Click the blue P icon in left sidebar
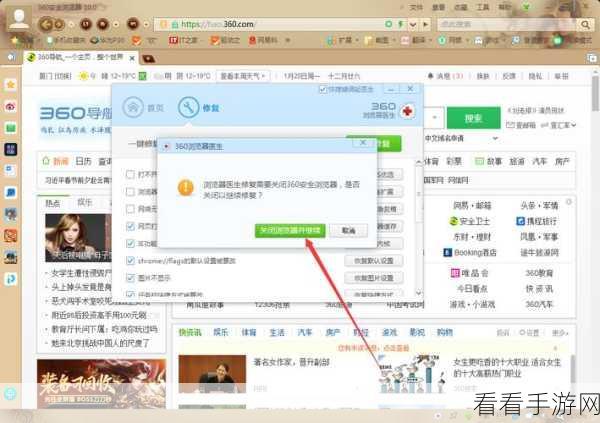The width and height of the screenshot is (600, 423). pos(10,279)
